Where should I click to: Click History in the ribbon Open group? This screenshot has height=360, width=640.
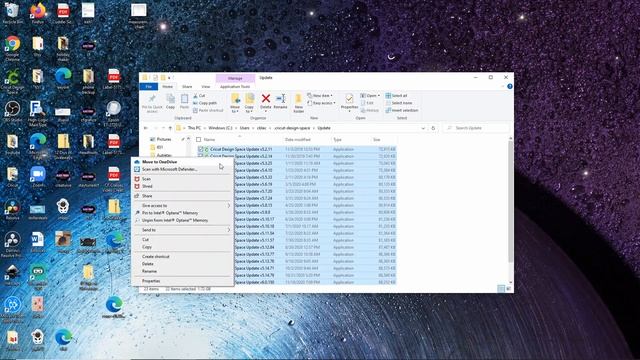[370, 110]
